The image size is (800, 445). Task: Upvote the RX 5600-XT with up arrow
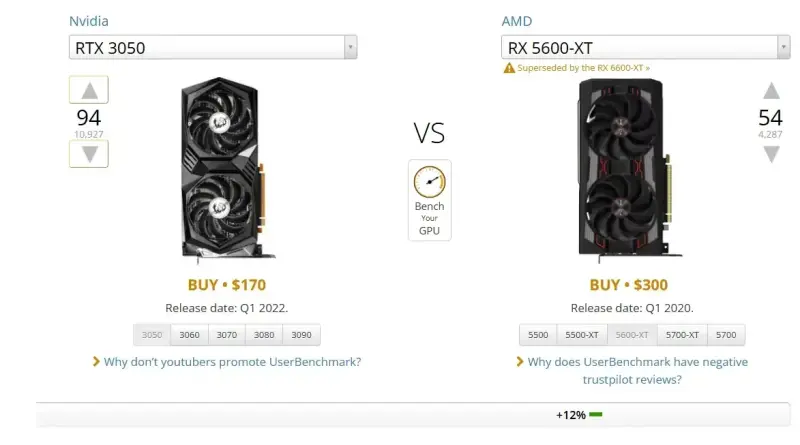click(x=771, y=91)
